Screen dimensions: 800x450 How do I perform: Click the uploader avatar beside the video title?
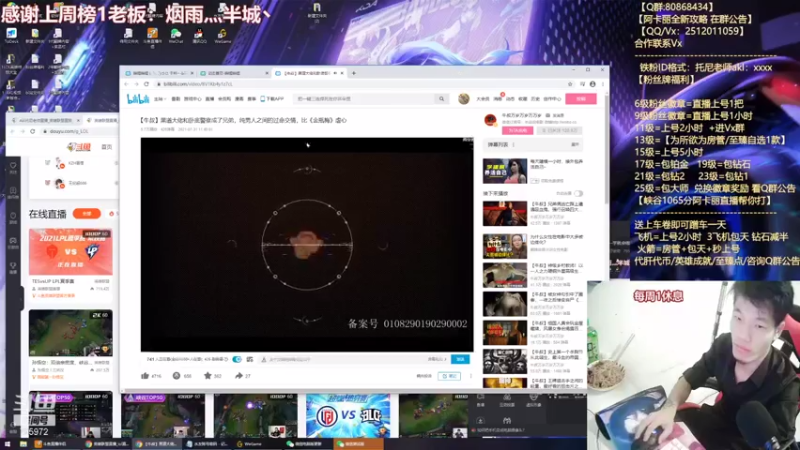490,120
